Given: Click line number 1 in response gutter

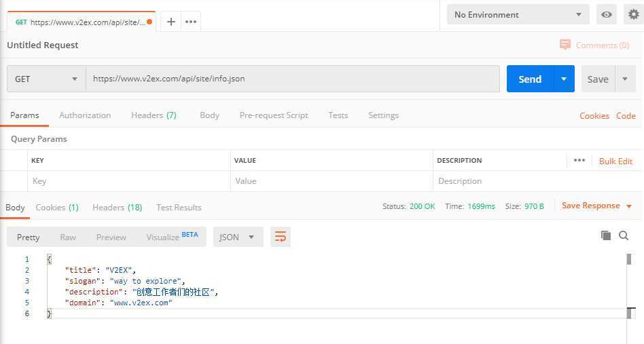Looking at the screenshot, I should tap(27, 259).
